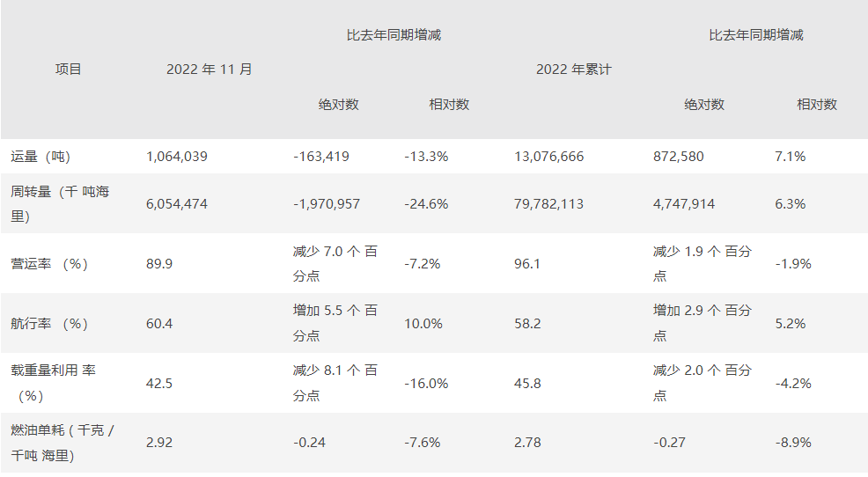This screenshot has height=477, width=868.
Task: Select the 2022 年 11 月 header cell
Action: click(210, 70)
